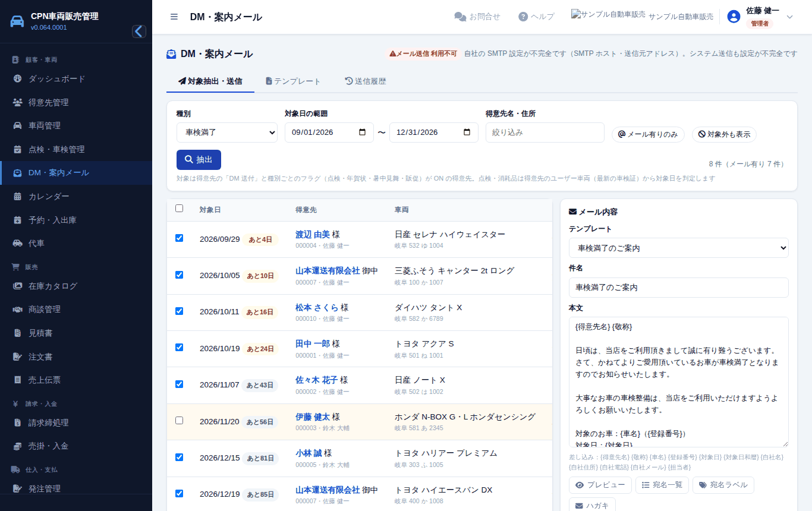The image size is (812, 511).
Task: Toggle the select-all checkbox in table header
Action: click(x=180, y=209)
